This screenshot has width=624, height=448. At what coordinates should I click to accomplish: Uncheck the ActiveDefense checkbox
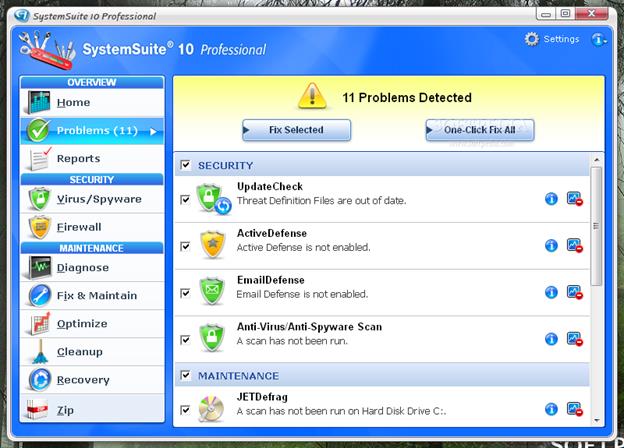click(185, 246)
